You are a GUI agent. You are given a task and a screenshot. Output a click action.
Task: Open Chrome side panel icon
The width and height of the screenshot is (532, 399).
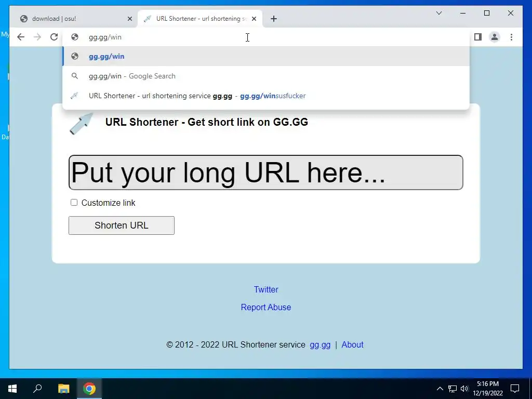tap(478, 37)
